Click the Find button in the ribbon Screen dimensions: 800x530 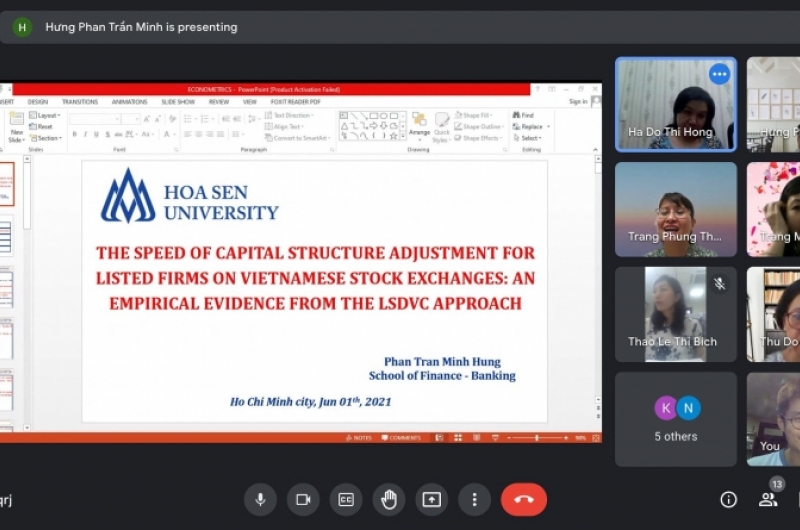point(523,115)
